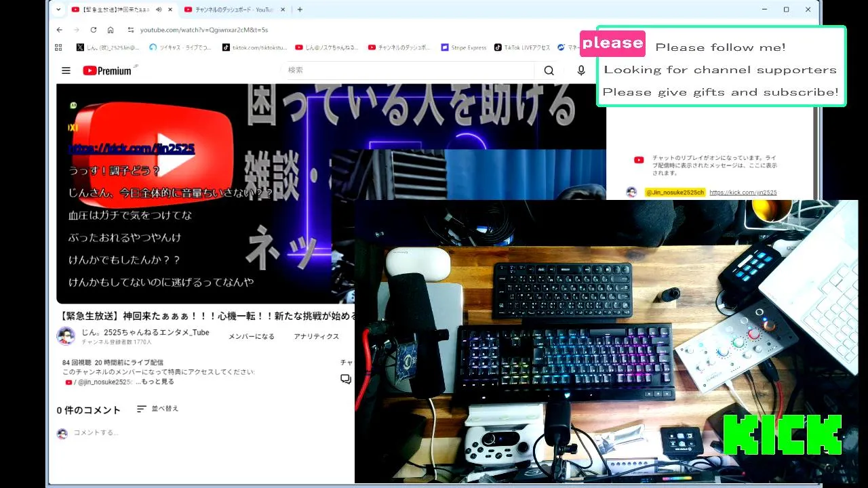Start voice search with the microphone icon
This screenshot has width=868, height=488.
pyautogui.click(x=581, y=70)
